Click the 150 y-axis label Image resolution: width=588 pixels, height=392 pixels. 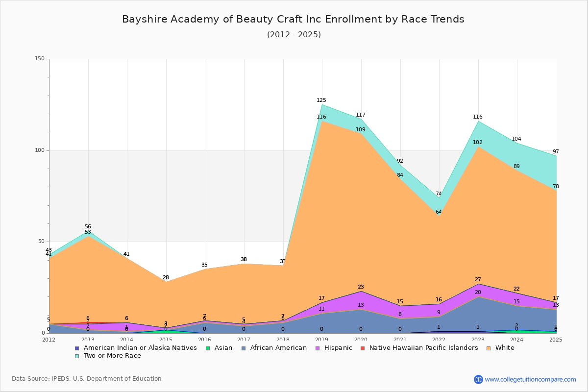[x=40, y=59]
